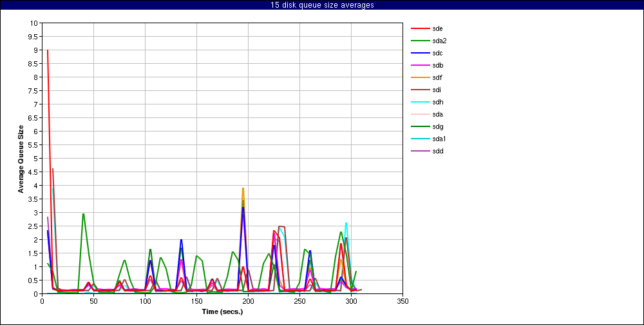
Task: Click the x-axis tick label '250'
Action: (299, 301)
